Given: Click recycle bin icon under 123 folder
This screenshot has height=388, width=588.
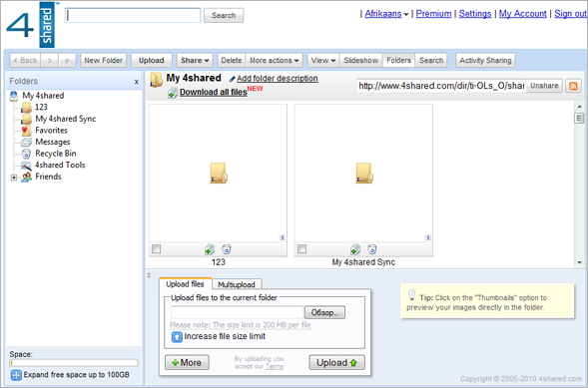Looking at the screenshot, I should point(227,249).
